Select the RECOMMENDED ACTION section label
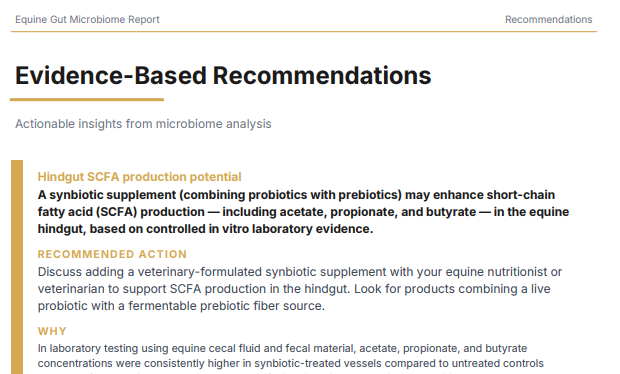 pyautogui.click(x=112, y=254)
